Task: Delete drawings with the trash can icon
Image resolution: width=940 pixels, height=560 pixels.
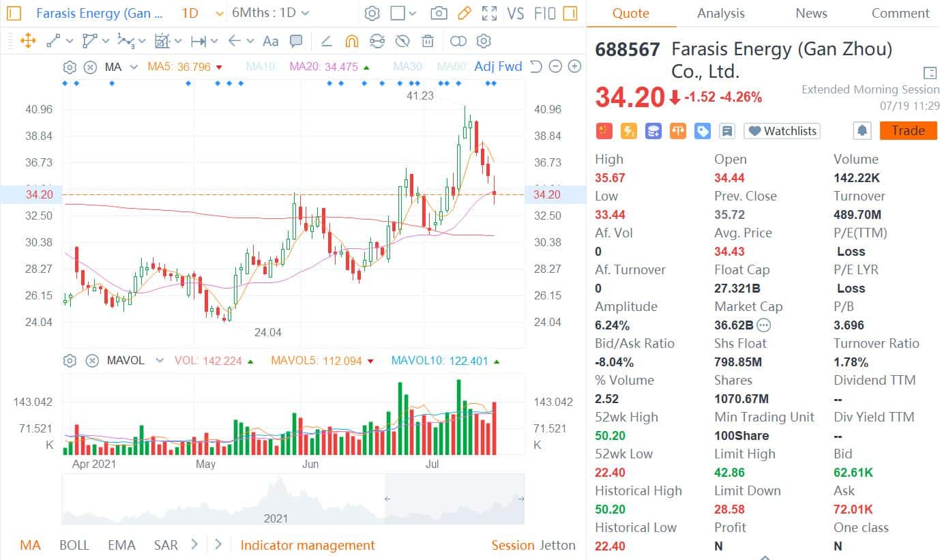Action: (428, 41)
